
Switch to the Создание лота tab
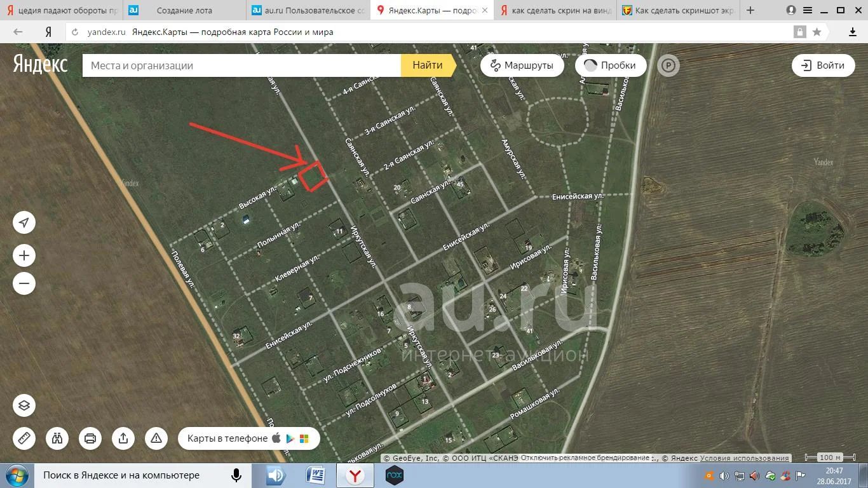coord(184,11)
